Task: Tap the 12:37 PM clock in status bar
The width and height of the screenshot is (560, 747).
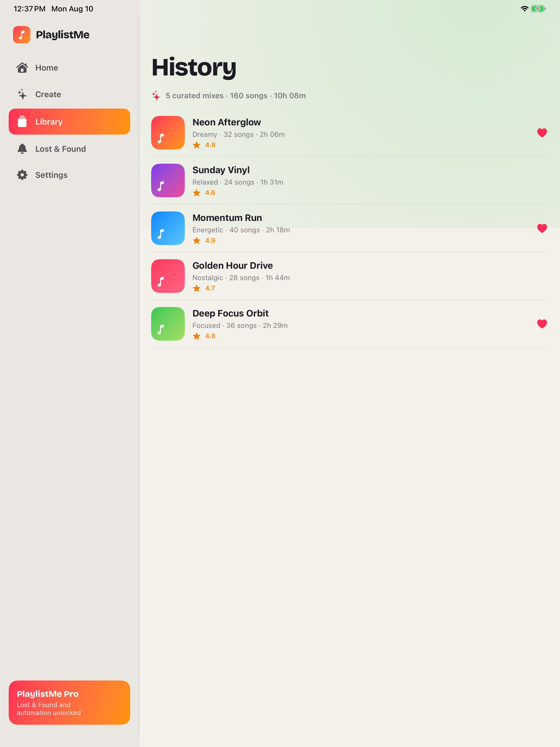Action: pyautogui.click(x=29, y=9)
